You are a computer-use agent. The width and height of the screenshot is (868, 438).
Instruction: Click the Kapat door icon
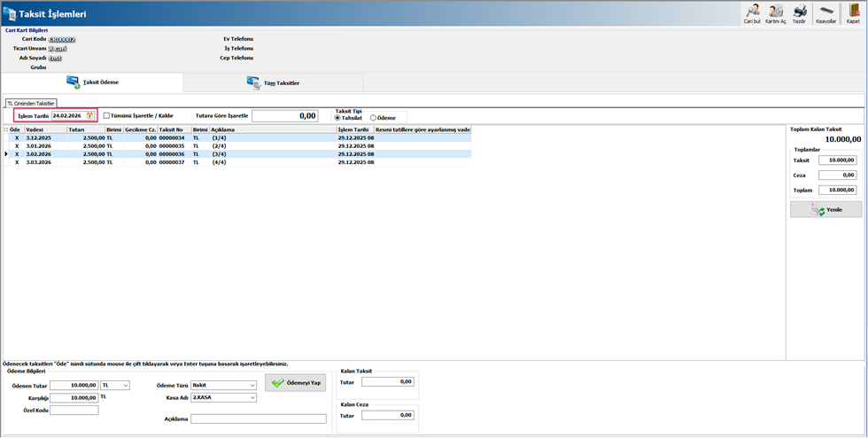pos(853,12)
